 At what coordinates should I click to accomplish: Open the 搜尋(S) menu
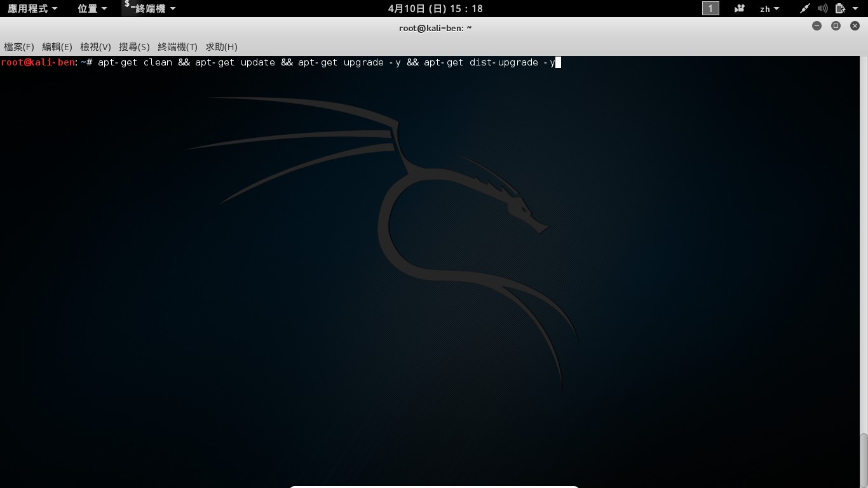pyautogui.click(x=134, y=47)
